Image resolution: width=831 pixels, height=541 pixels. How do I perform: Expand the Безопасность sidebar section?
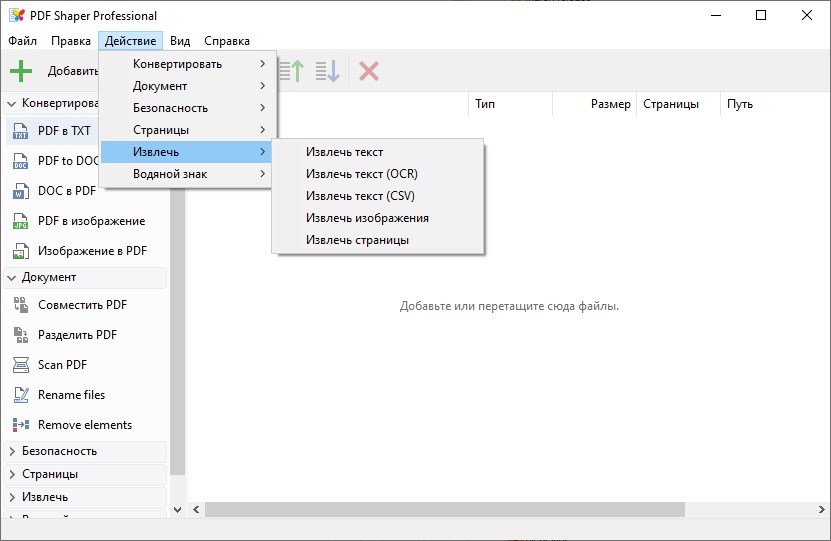pos(12,451)
